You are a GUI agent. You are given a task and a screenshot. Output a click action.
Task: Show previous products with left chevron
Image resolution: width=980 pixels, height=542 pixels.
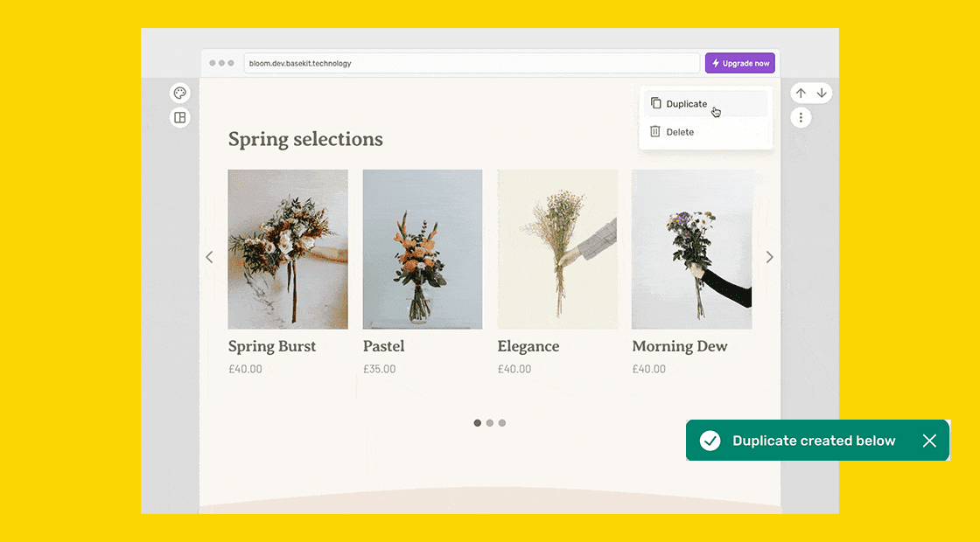209,257
